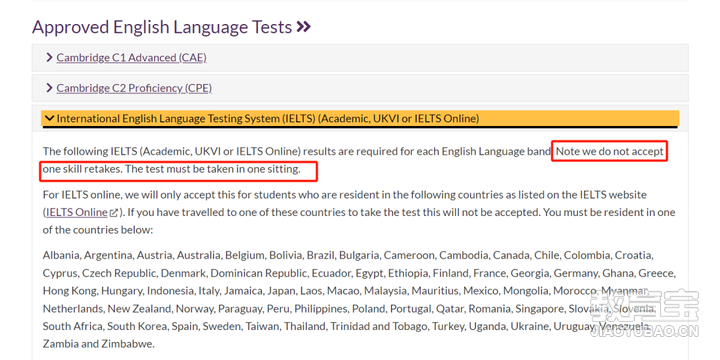This screenshot has height=360, width=720.
Task: Expand Cambridge C1 Advanced via its chevron arrow
Action: click(50, 57)
